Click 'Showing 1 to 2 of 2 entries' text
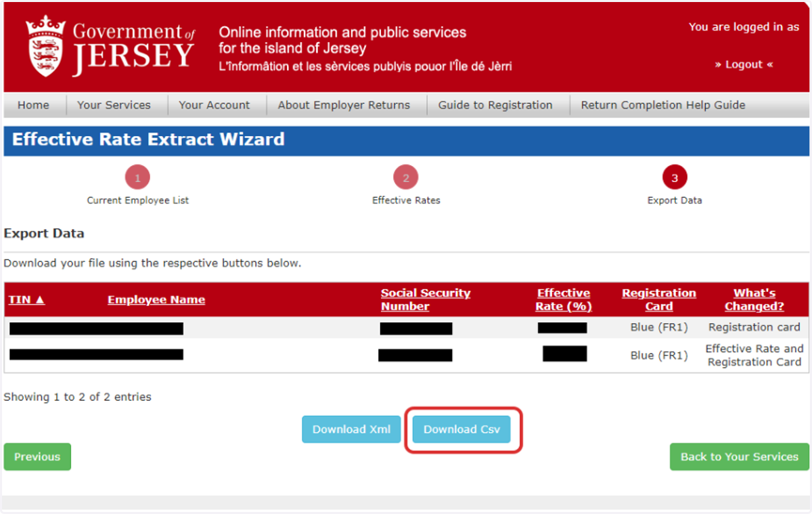Viewport: 812px width, 514px height. coord(77,397)
